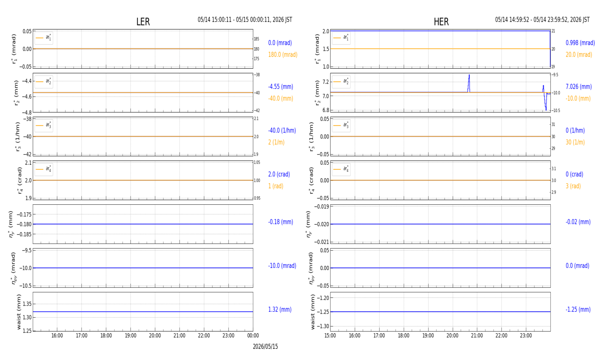
Task: Click the 180.0 (mrad) orange value
Action: pyautogui.click(x=283, y=55)
